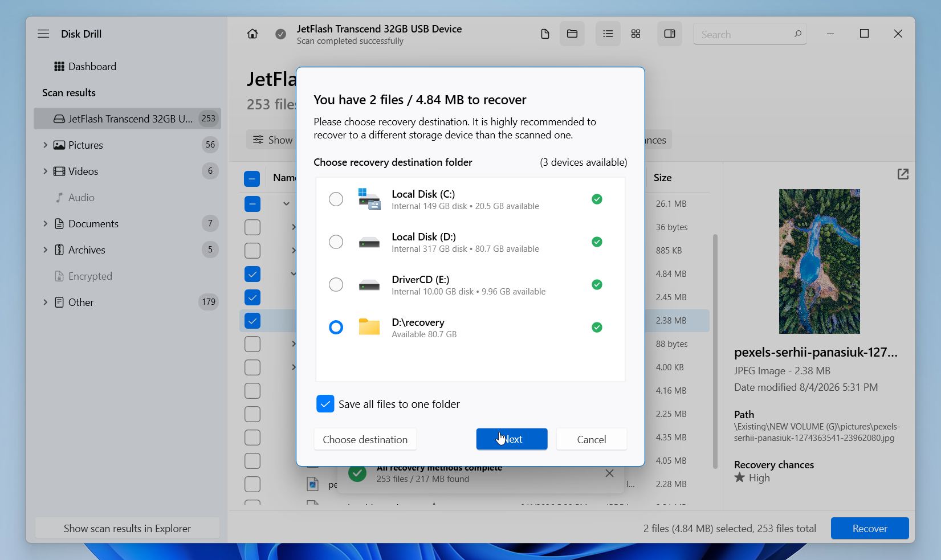Select JetFlash Transcend 32GB scan result
Screen dimensions: 941x560
pos(128,119)
